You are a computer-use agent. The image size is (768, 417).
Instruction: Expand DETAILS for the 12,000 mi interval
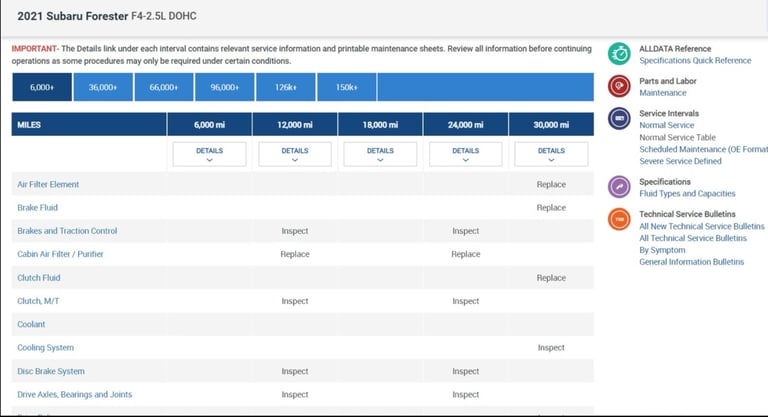coord(295,154)
